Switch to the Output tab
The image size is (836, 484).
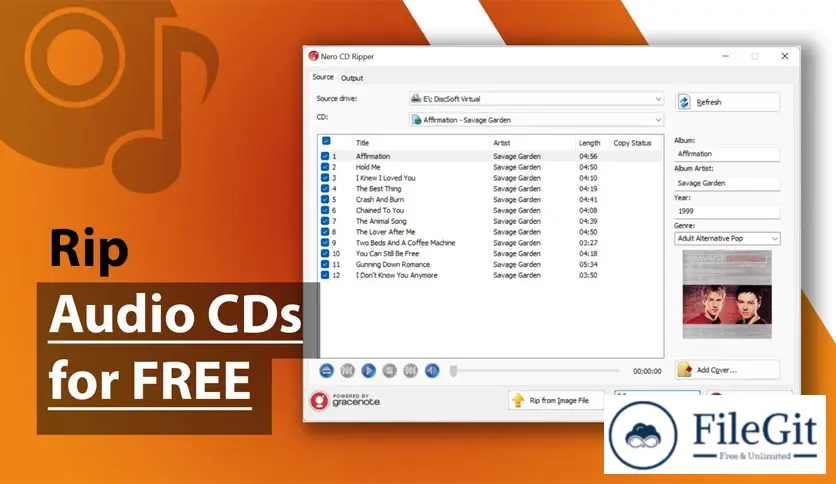[352, 78]
